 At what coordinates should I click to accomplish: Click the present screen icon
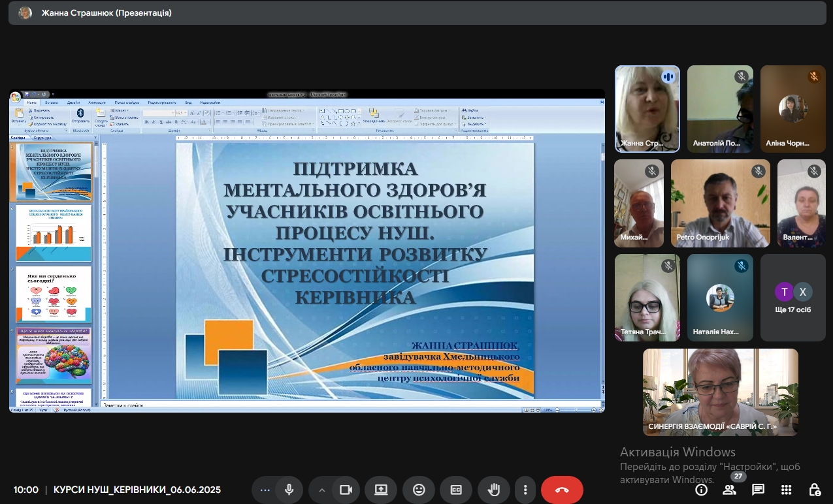(x=381, y=490)
